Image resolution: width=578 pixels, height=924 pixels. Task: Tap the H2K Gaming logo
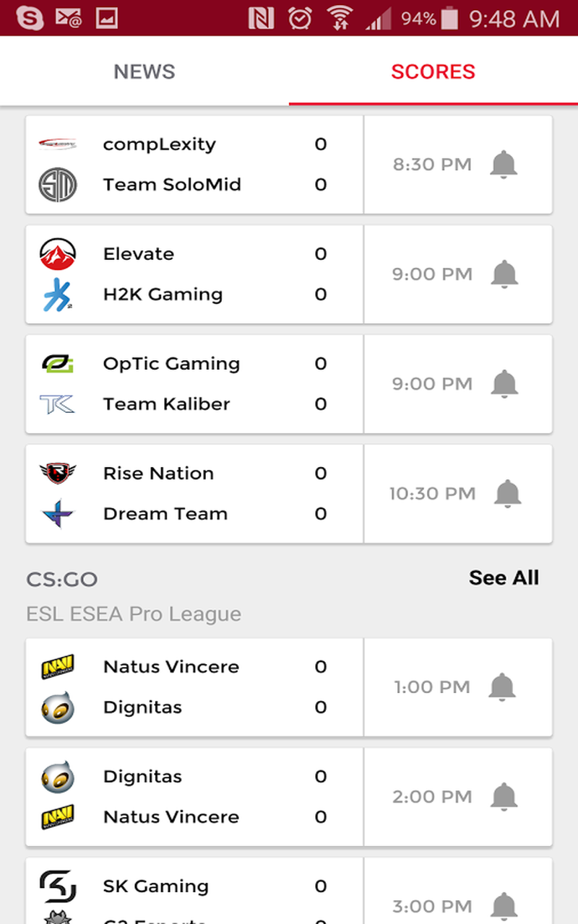click(57, 295)
